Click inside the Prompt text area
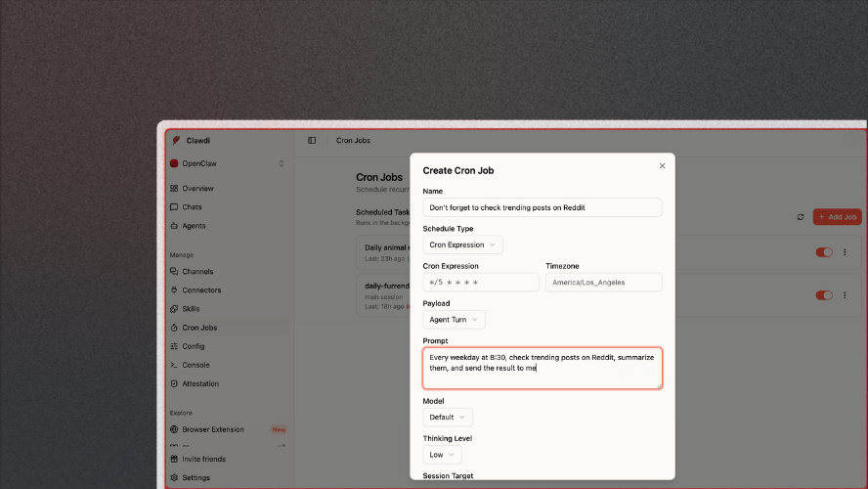 (542, 369)
